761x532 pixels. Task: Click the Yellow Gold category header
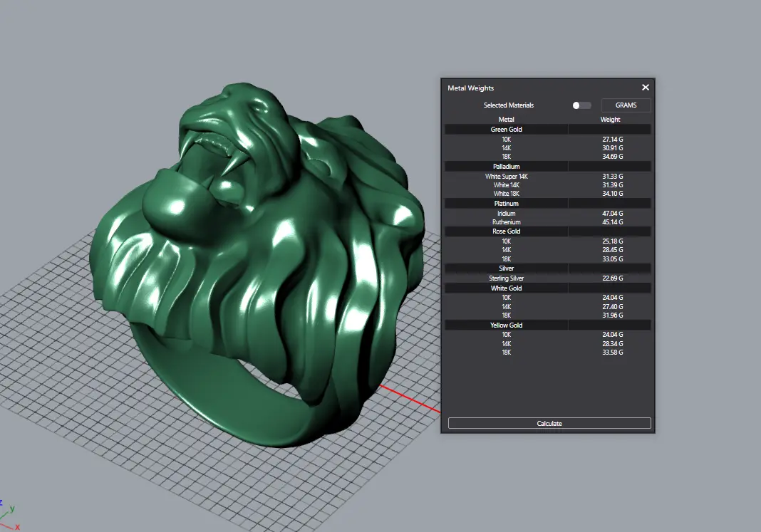pos(506,325)
